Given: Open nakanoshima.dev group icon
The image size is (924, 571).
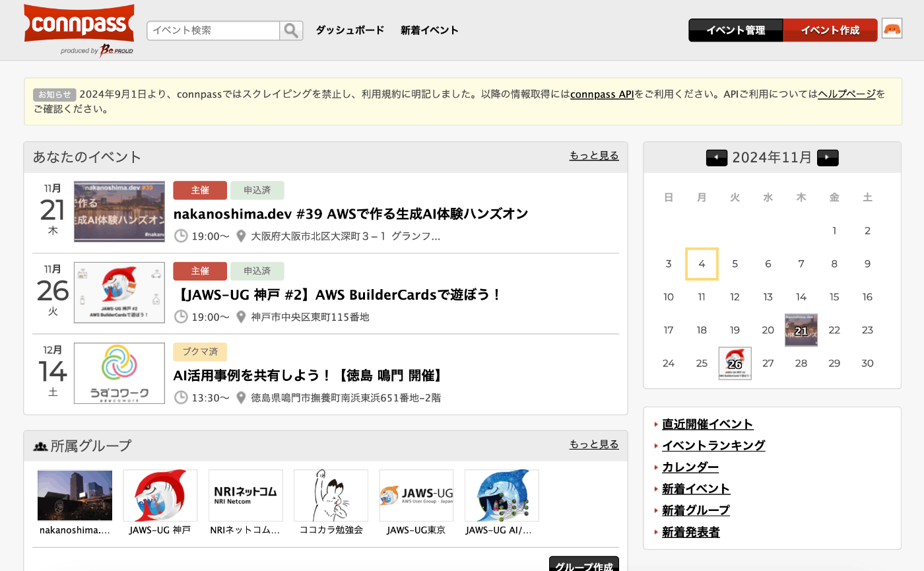Looking at the screenshot, I should point(75,496).
